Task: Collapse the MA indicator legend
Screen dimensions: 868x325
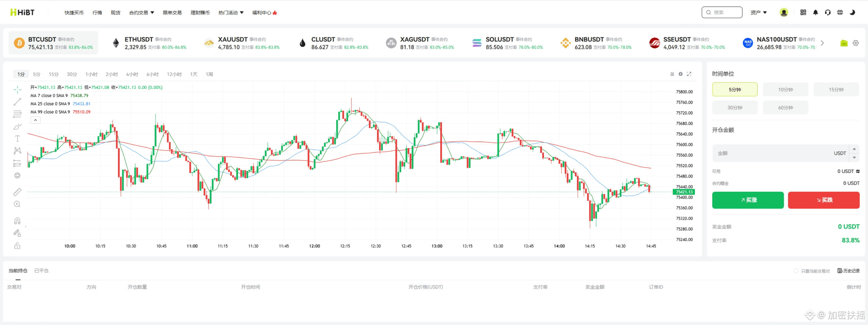Action: pos(35,120)
